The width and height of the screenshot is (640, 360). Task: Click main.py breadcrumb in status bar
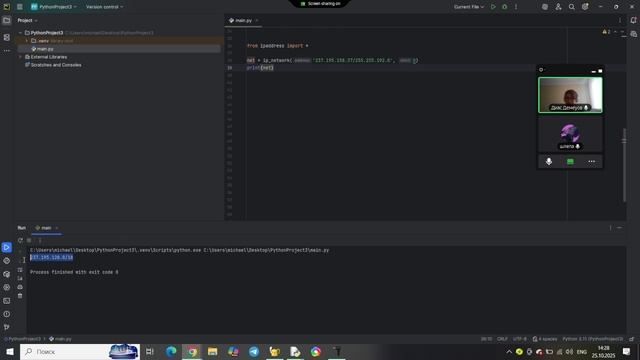pos(60,339)
